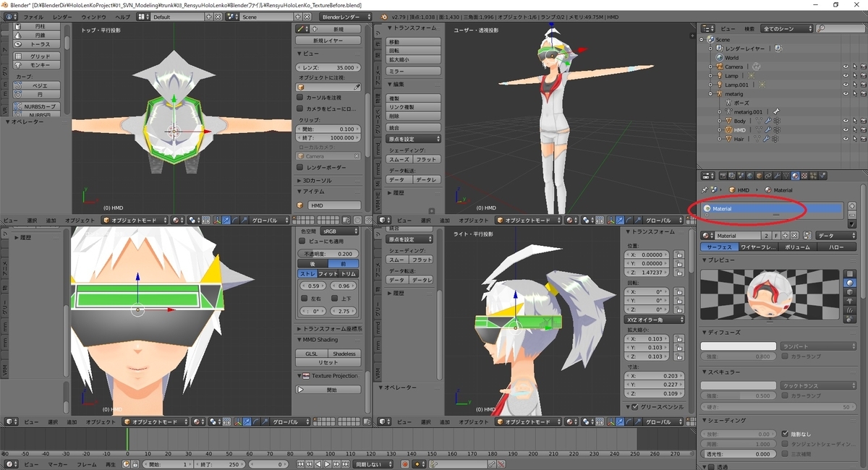The height and width of the screenshot is (470, 868).
Task: Click the pin icon in properties breadcrumb
Action: 705,189
